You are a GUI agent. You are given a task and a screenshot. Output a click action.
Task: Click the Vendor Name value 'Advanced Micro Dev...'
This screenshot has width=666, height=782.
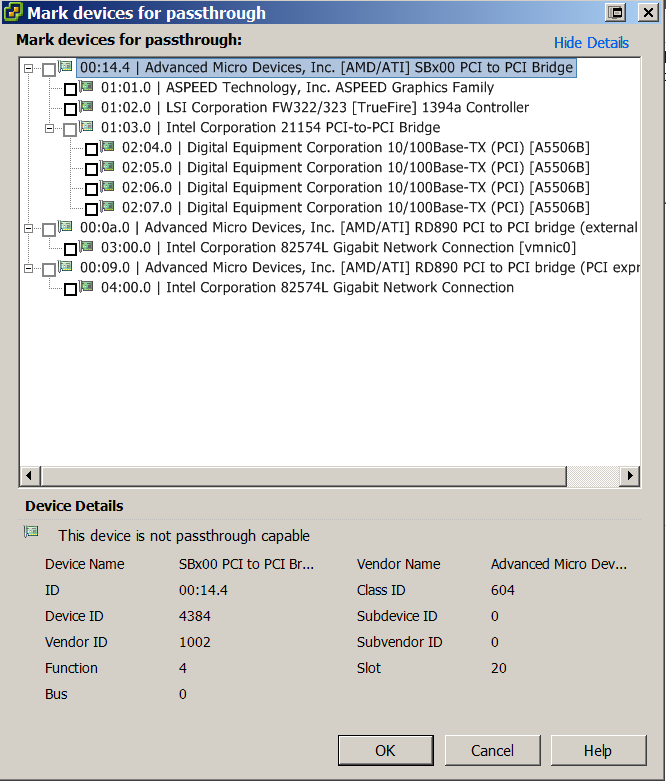[x=559, y=564]
